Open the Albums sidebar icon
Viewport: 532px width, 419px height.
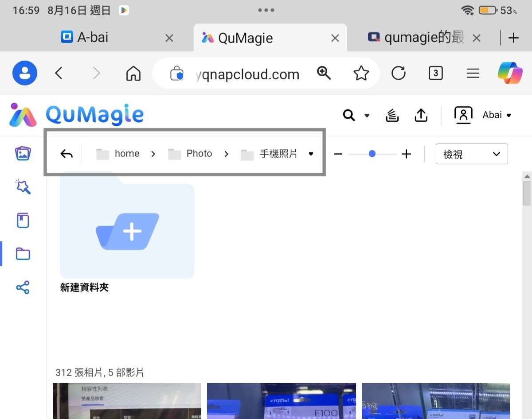point(23,220)
